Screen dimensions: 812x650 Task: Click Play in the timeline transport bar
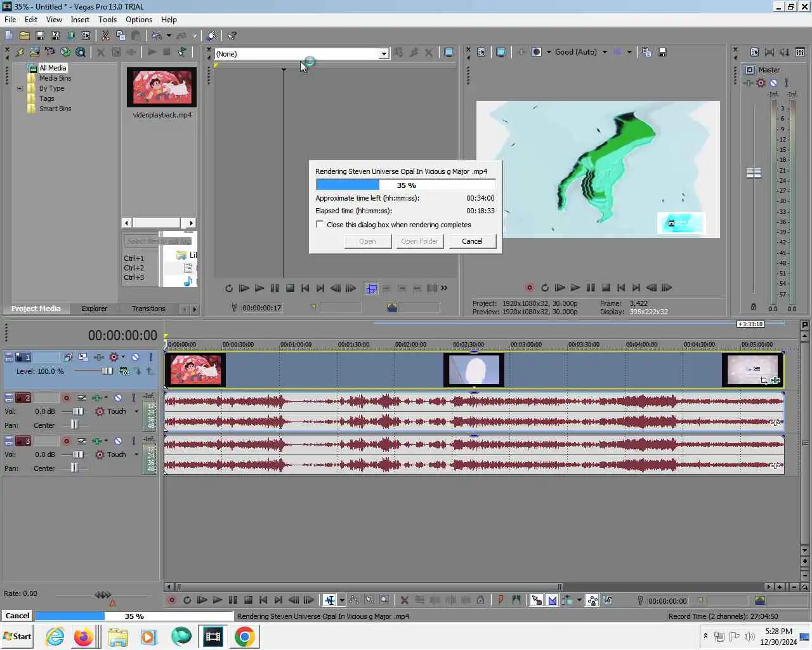point(218,600)
